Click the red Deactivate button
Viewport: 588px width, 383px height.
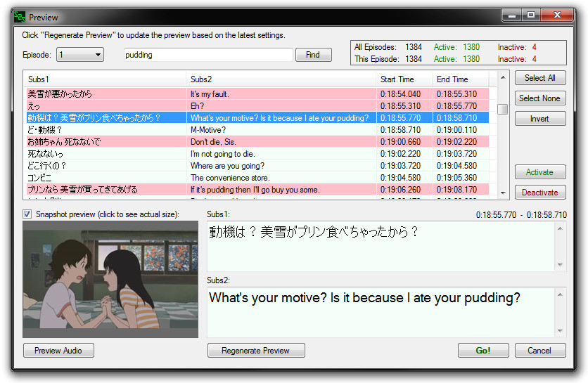pos(540,193)
